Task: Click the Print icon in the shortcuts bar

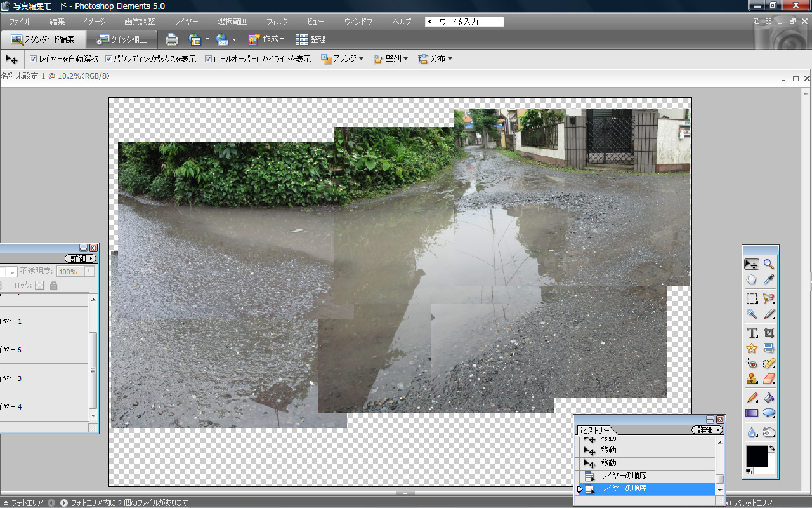Action: click(172, 39)
